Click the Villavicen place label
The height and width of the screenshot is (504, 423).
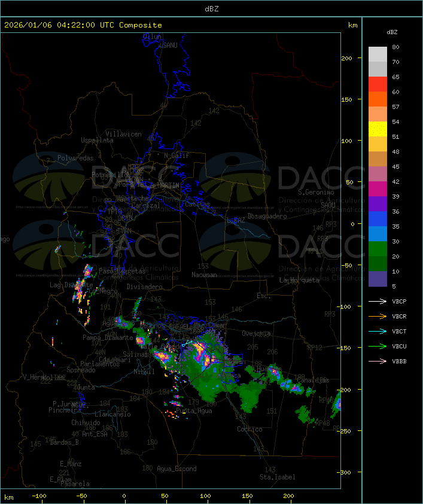(x=124, y=134)
